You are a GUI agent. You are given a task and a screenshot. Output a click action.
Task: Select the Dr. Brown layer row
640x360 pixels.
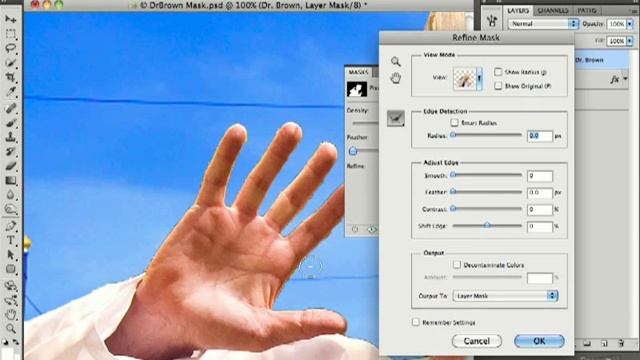(x=602, y=60)
